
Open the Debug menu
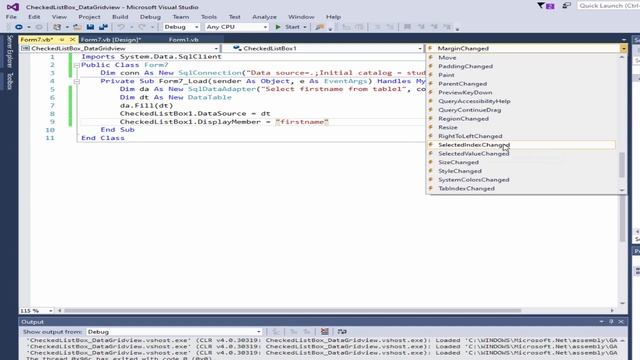click(150, 17)
